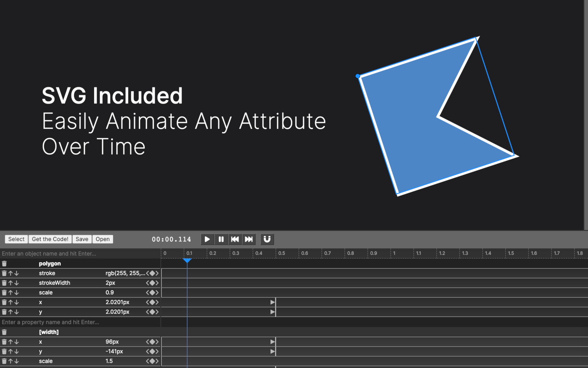This screenshot has height=368, width=588.
Task: Click the Select button
Action: 17,239
